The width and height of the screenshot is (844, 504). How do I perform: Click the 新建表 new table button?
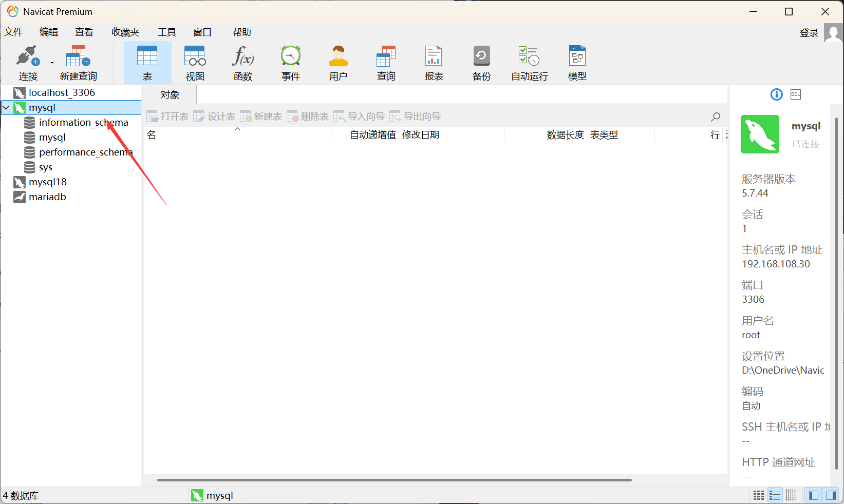(x=261, y=117)
